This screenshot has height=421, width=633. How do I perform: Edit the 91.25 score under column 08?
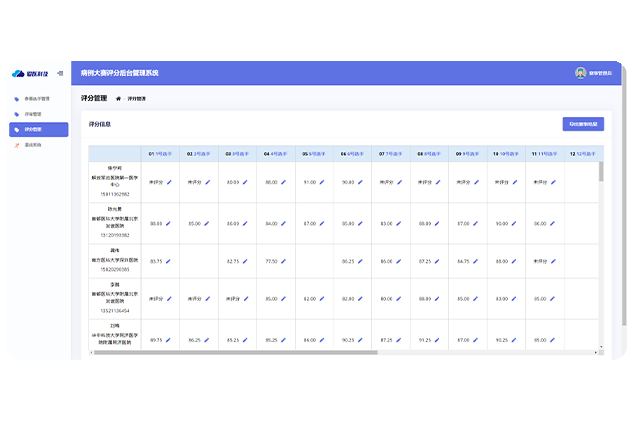coord(437,340)
